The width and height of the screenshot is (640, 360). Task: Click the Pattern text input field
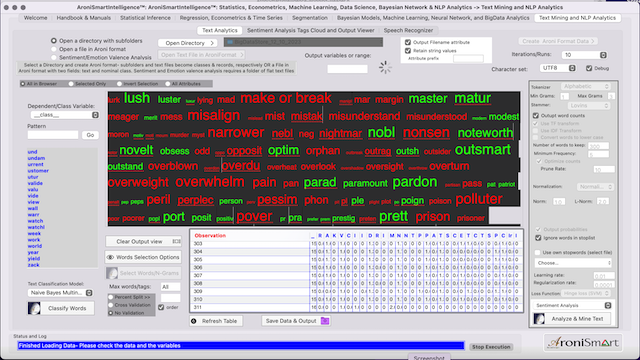point(53,135)
